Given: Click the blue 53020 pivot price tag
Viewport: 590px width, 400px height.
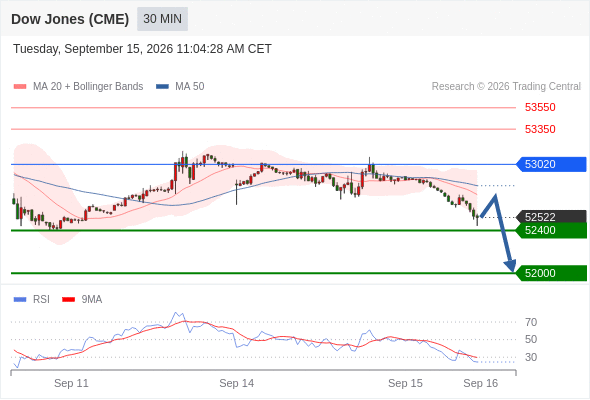Looking at the screenshot, I should 551,164.
